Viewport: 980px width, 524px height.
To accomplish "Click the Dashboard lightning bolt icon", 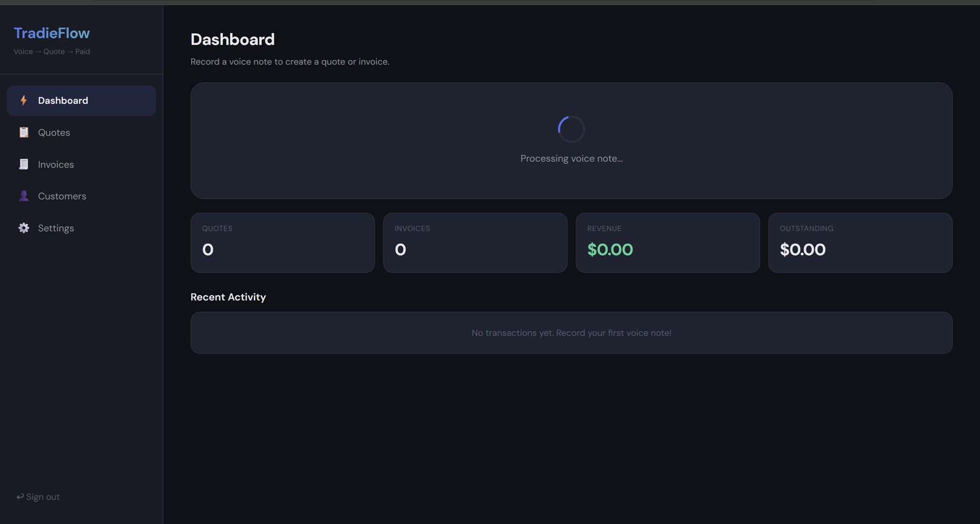I will click(x=24, y=101).
